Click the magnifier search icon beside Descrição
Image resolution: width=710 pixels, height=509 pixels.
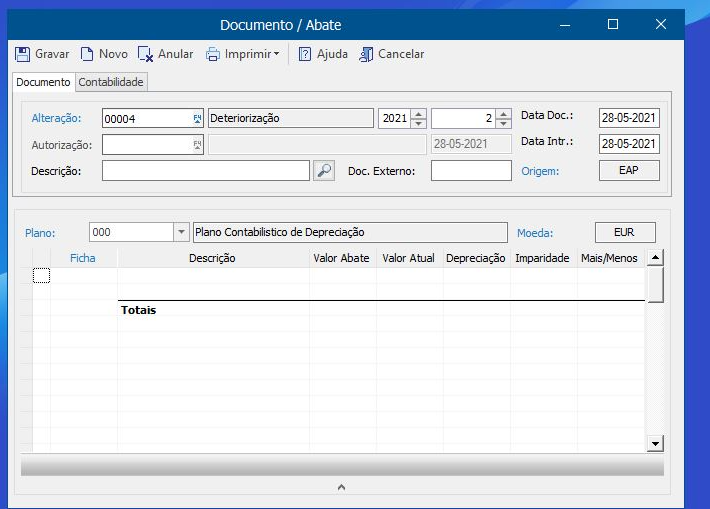point(323,171)
